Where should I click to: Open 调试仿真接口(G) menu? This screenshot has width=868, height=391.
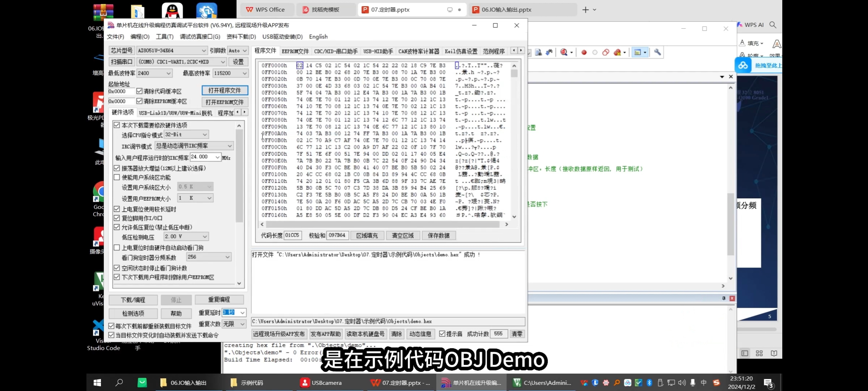click(x=200, y=37)
